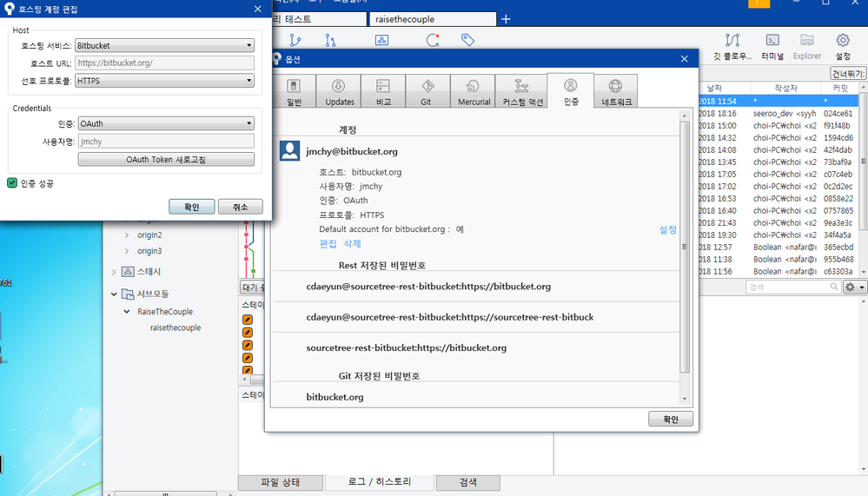Select the commit row with hash 024ce61
This screenshot has height=496, width=868.
(x=779, y=114)
